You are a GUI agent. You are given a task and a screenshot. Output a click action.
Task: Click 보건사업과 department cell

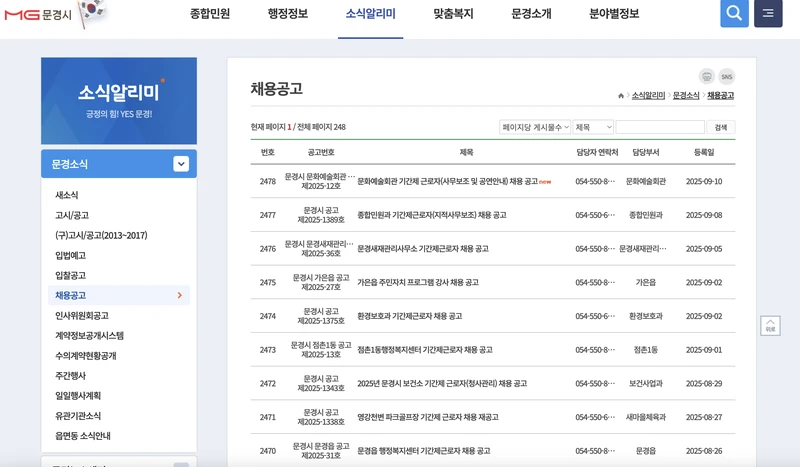coord(646,383)
